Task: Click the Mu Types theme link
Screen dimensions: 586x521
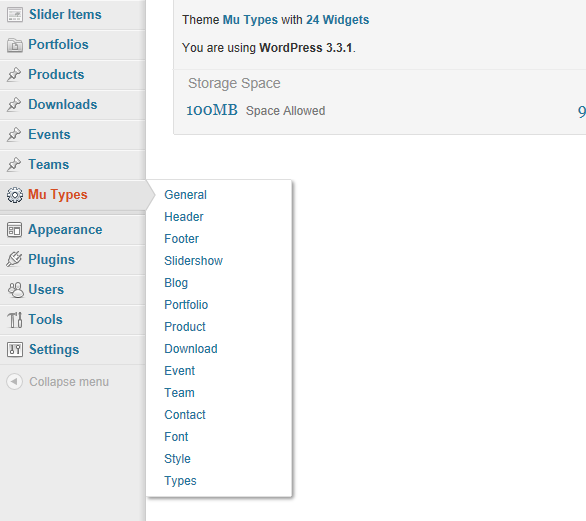Action: click(x=250, y=19)
